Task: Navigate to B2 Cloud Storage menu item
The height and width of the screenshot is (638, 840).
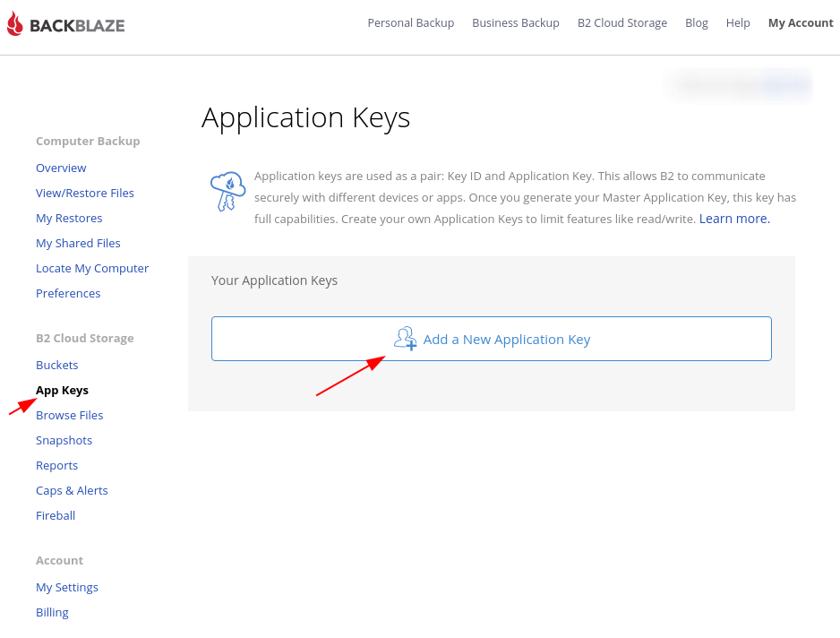Action: tap(622, 22)
